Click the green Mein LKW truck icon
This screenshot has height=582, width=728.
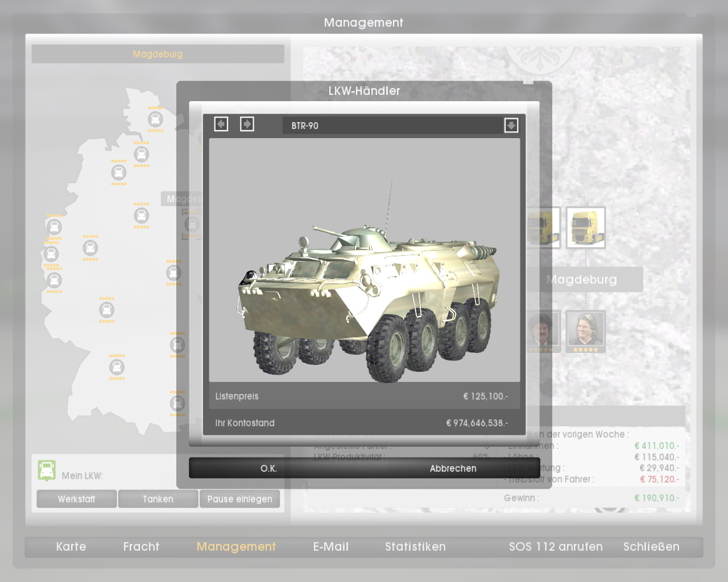(x=47, y=471)
